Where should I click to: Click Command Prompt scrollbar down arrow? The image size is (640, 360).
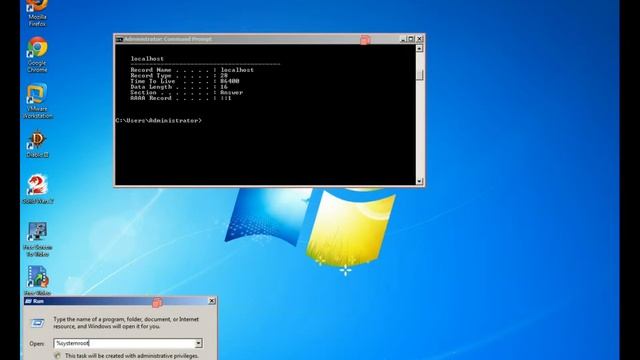pos(420,181)
